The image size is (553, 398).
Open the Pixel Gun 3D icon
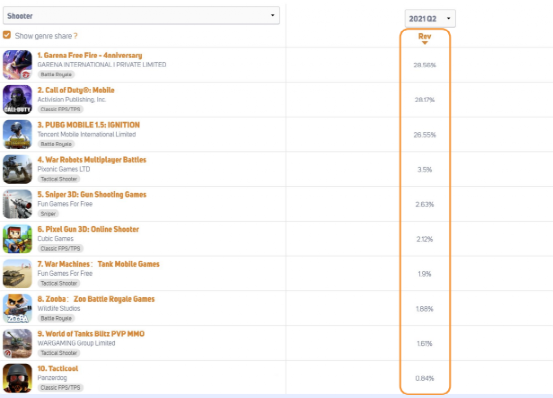coord(17,239)
